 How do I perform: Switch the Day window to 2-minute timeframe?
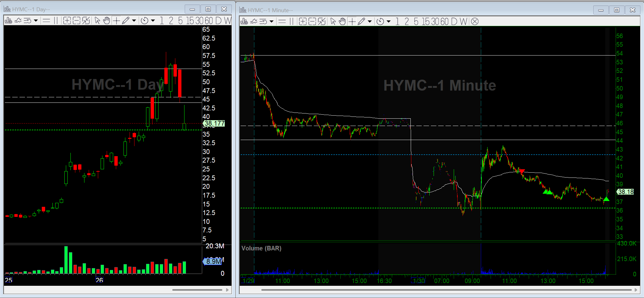171,21
